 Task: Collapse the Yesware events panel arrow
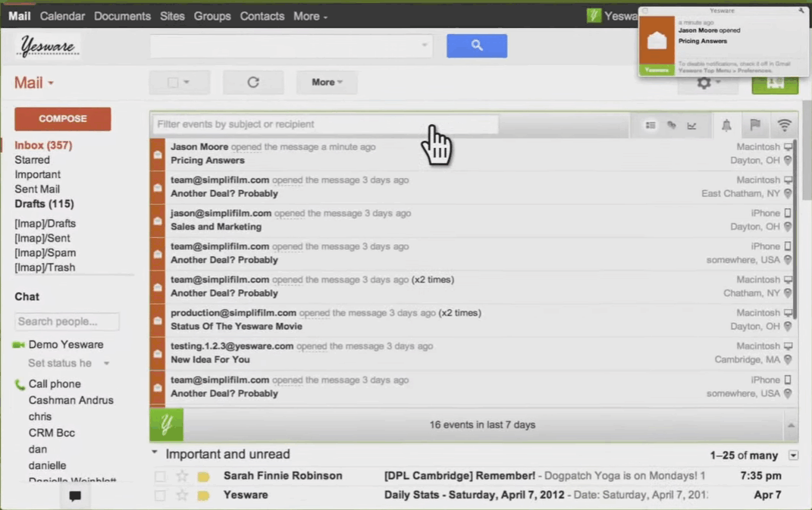click(x=792, y=425)
